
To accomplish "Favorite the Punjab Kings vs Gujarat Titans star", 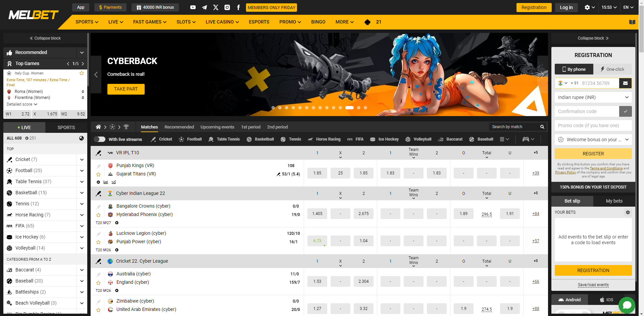I will pyautogui.click(x=98, y=174).
